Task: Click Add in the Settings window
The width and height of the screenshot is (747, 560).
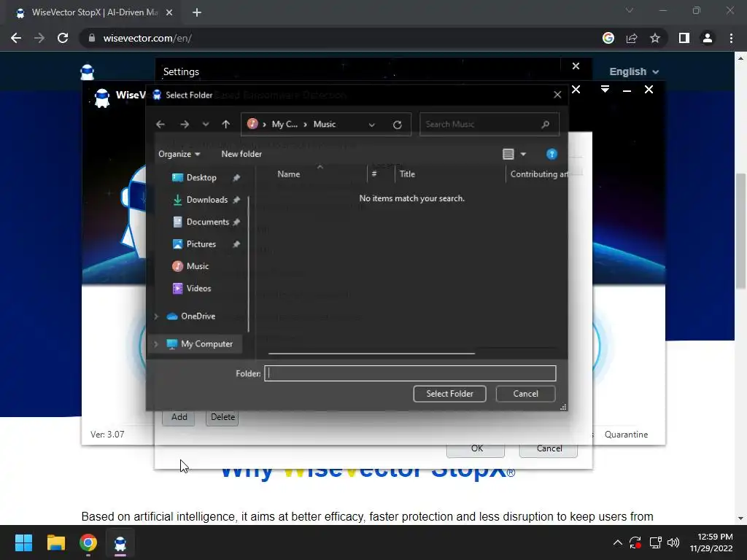Action: pyautogui.click(x=179, y=417)
